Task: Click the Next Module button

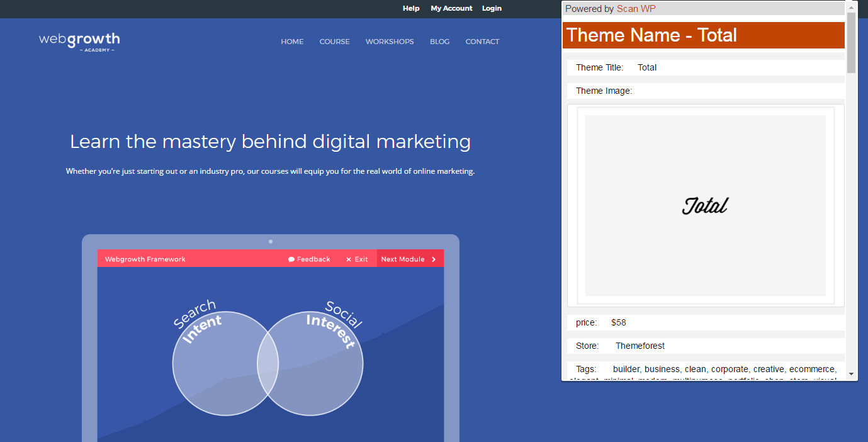Action: (410, 259)
